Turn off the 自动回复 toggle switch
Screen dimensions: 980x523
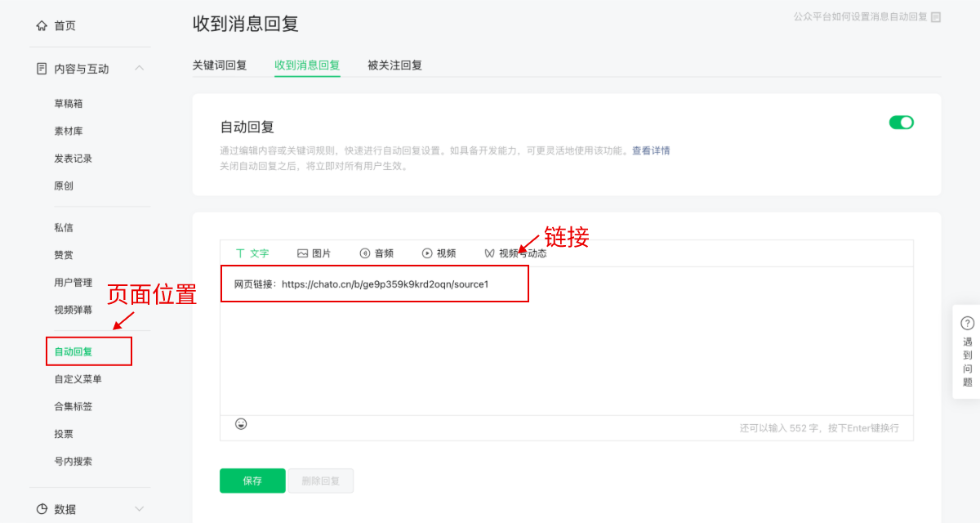[901, 123]
